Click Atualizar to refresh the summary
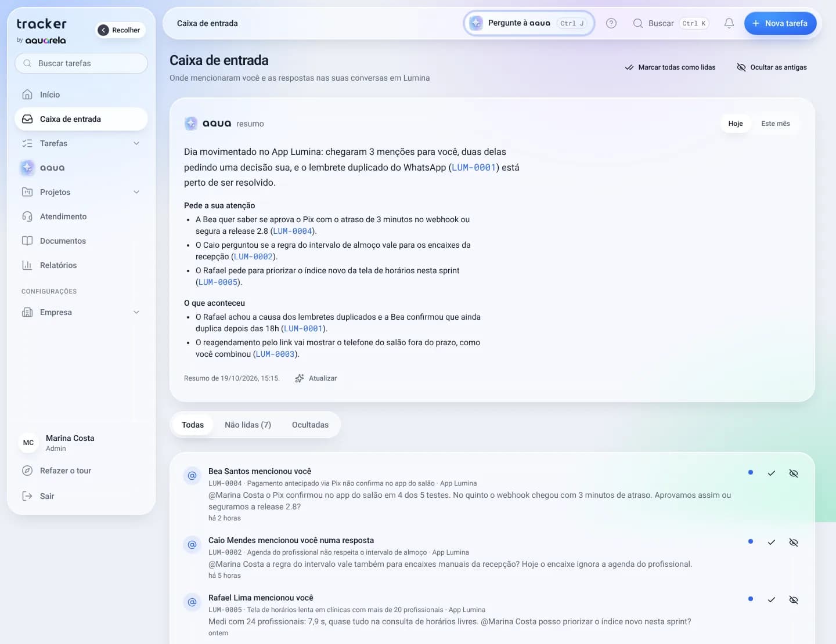Screen dimensions: 836x644 316,378
